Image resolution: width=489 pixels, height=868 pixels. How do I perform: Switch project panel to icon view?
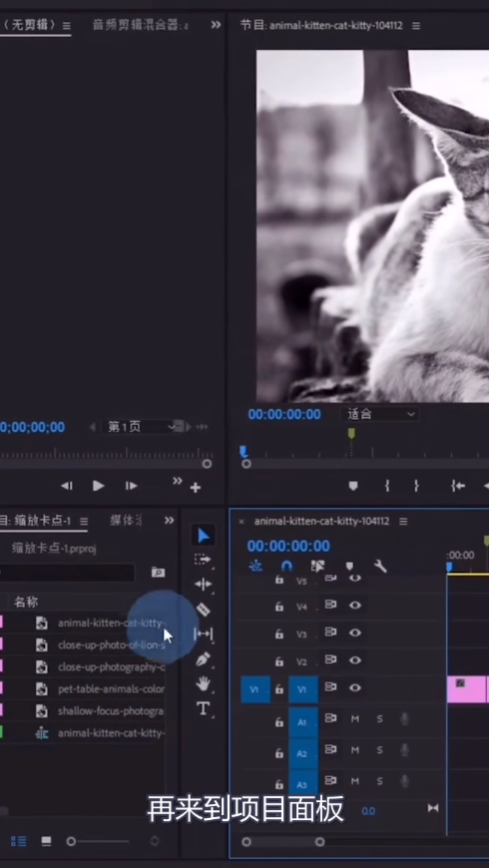tap(47, 841)
